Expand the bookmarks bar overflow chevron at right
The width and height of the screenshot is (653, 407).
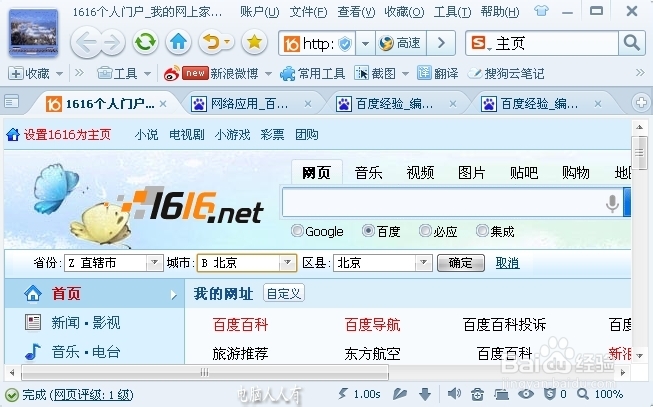tap(640, 73)
